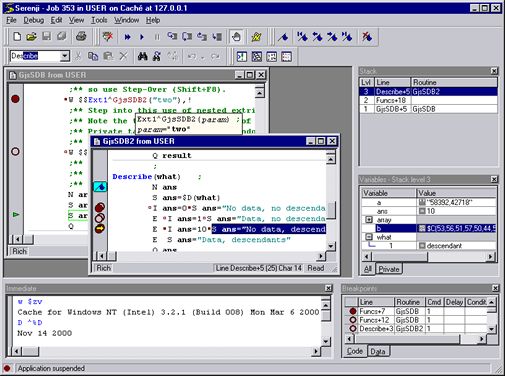
Task: Click the Paste clipboard icon
Action: coord(108,56)
